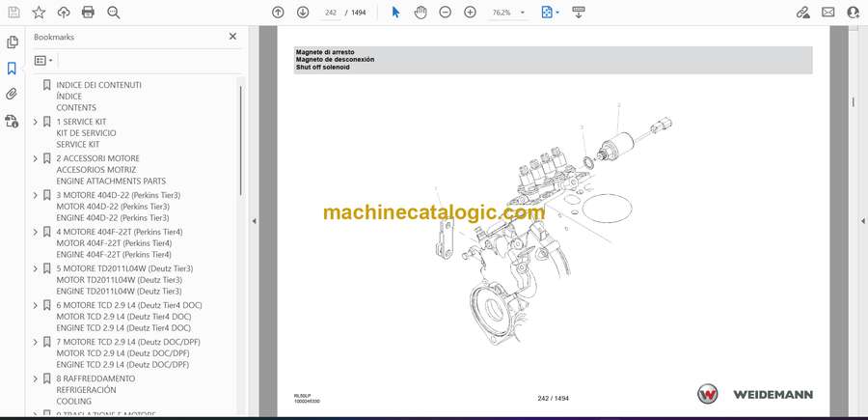Select the arrow selection tool

coord(395,13)
